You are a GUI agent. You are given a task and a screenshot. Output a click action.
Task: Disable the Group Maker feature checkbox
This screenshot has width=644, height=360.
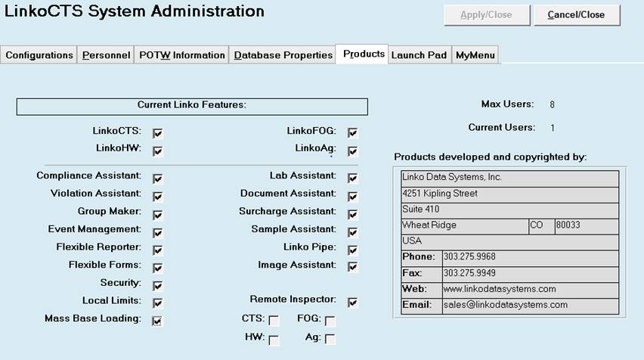click(158, 215)
